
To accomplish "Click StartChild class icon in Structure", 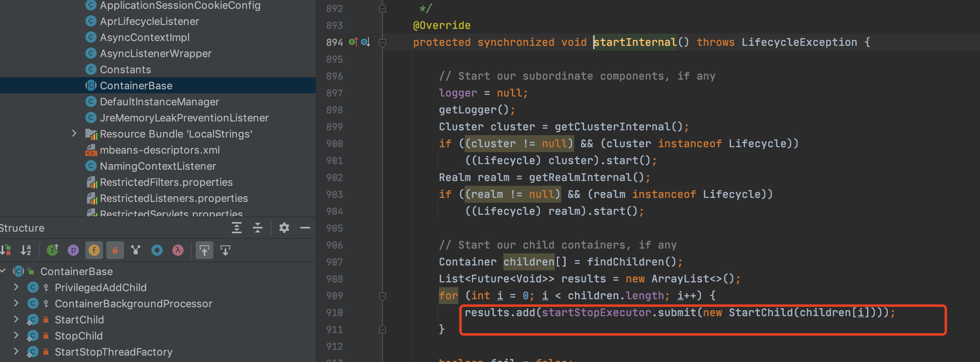I will pyautogui.click(x=32, y=319).
